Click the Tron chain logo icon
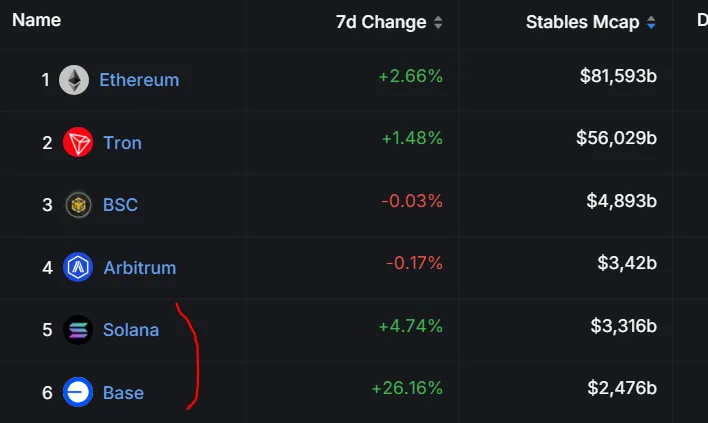708x423 pixels. tap(78, 143)
